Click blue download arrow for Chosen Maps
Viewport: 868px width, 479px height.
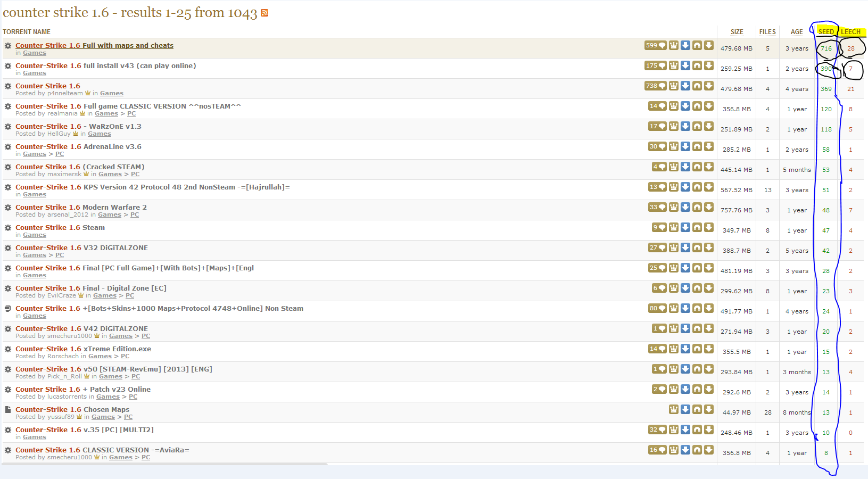[685, 409]
